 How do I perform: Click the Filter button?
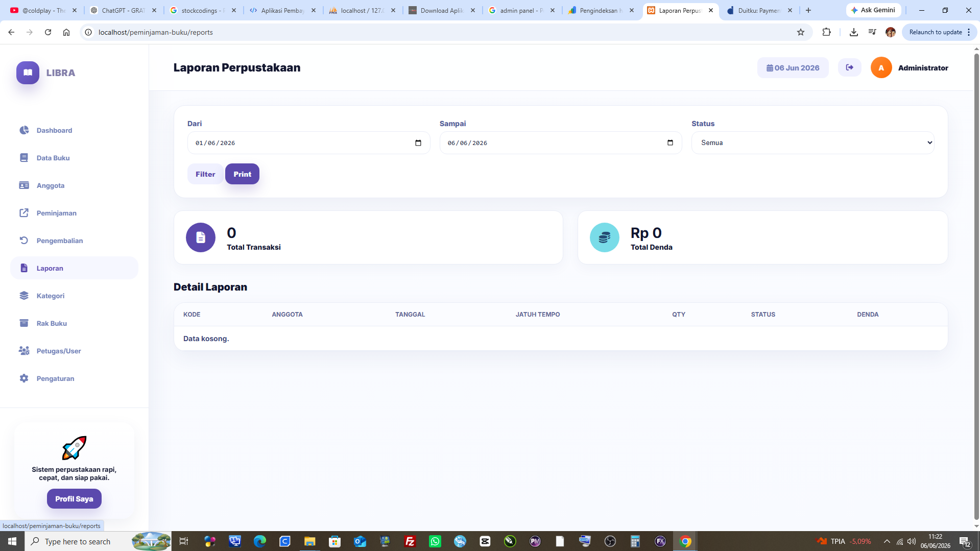(205, 174)
